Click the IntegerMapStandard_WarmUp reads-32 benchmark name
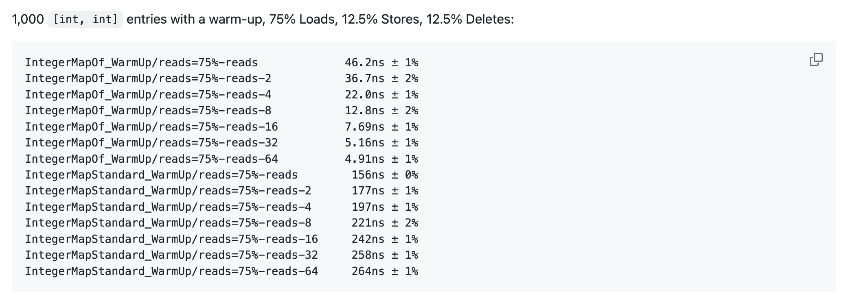 [171, 255]
